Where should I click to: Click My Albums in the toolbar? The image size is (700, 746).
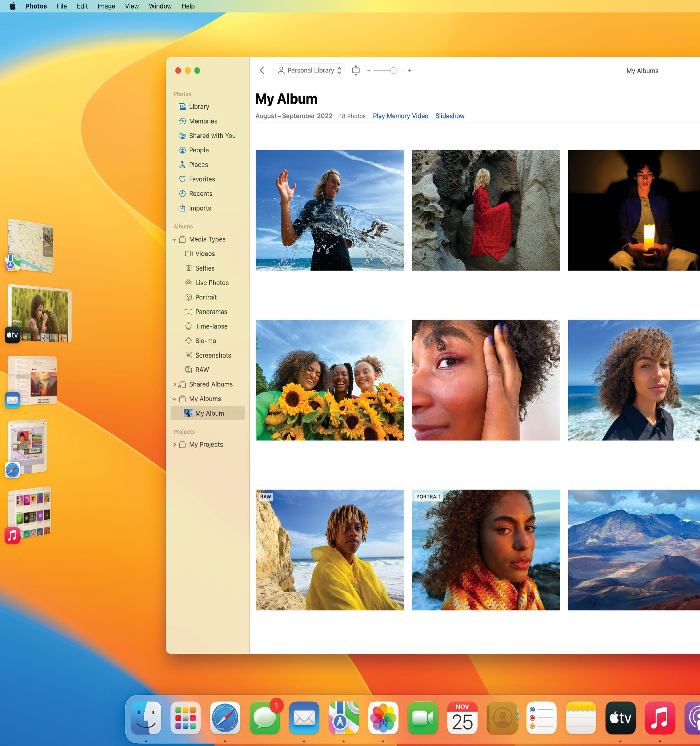coord(642,71)
